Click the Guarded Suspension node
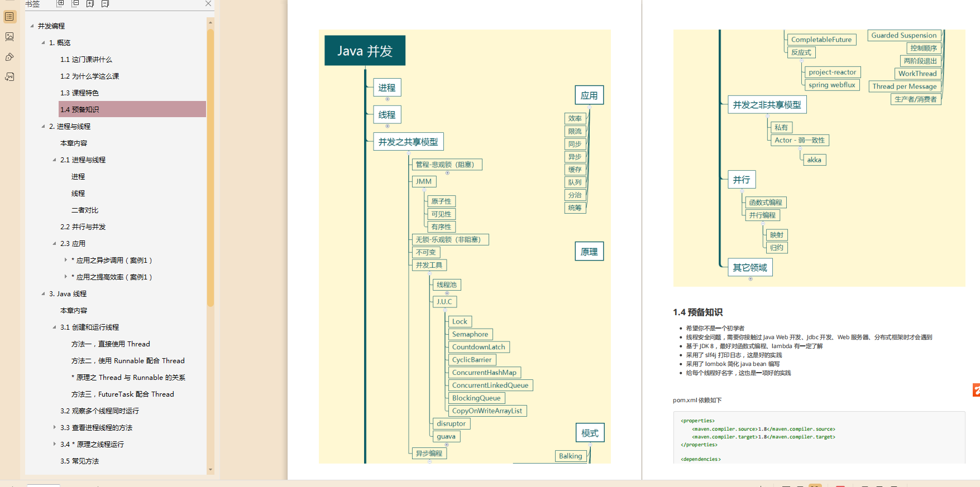The image size is (980, 487). pyautogui.click(x=903, y=35)
